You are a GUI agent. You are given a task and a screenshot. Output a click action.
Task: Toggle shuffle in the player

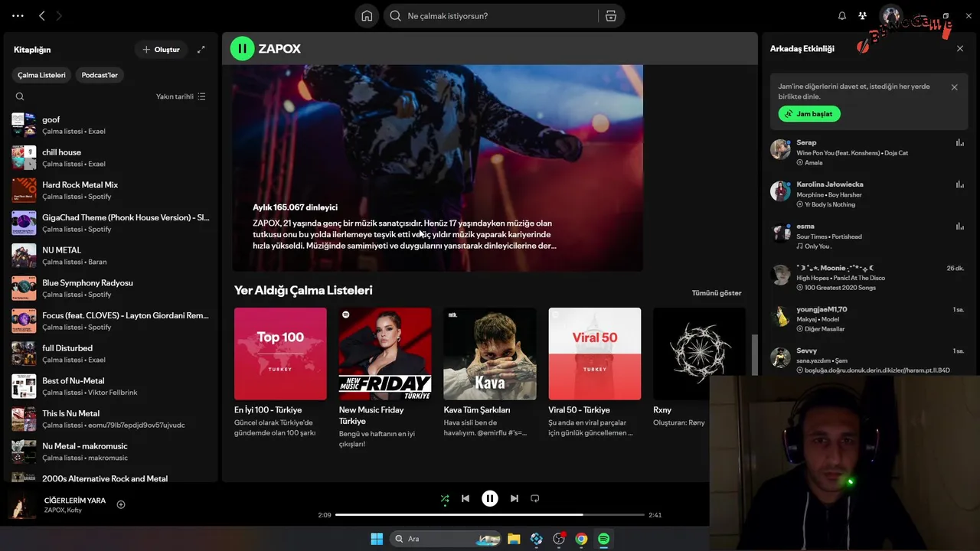[x=445, y=498]
